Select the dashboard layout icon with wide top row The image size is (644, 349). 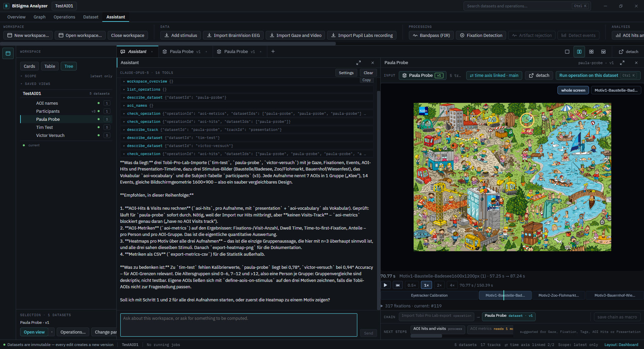[x=603, y=52]
